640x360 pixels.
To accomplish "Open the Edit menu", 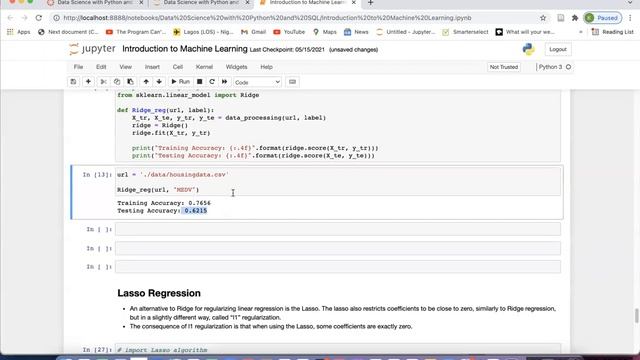I will [x=101, y=67].
